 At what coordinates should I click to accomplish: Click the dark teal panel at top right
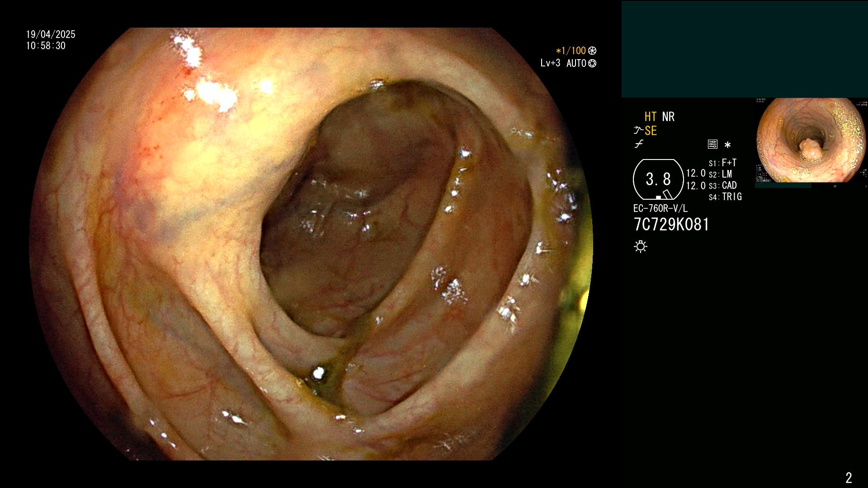click(x=745, y=49)
